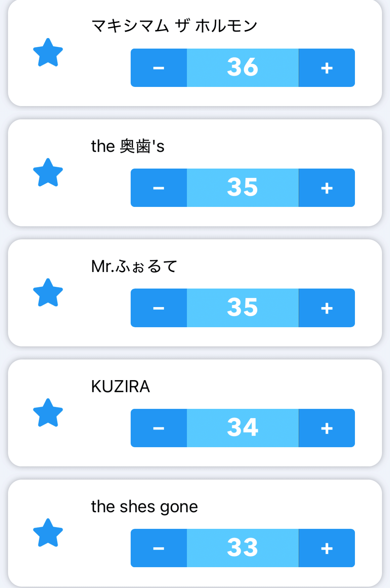The width and height of the screenshot is (390, 588).
Task: Toggle favorite star for the shes gone
Action: pos(48,533)
